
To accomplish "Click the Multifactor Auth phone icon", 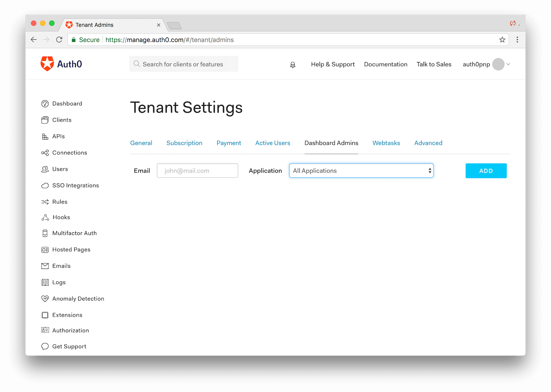I will click(45, 233).
